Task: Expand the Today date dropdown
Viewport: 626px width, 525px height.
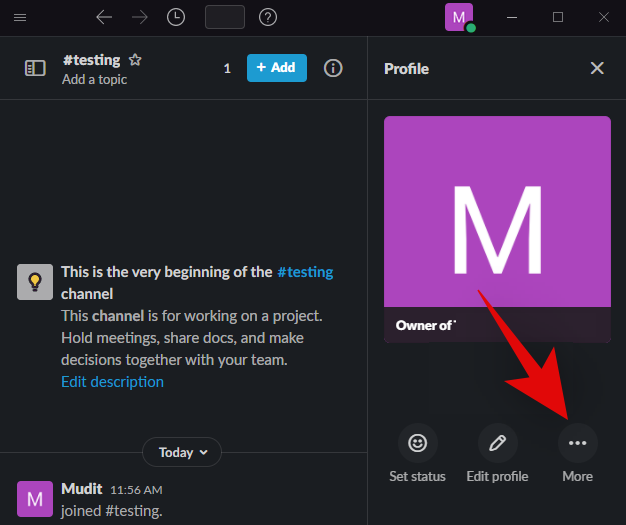Action: 181,452
